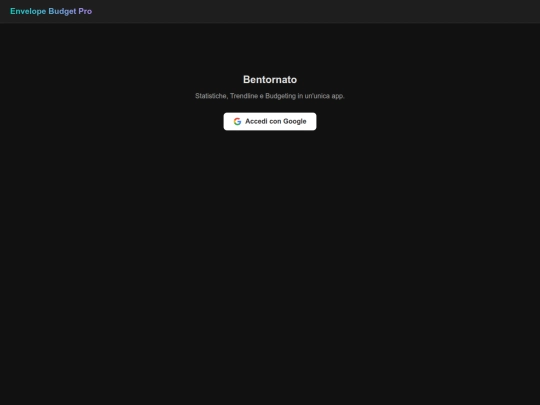Click the 'Statistiche, Trendline e Budgeting' subtitle
Screen dimensions: 540x405
pyautogui.click(x=270, y=96)
